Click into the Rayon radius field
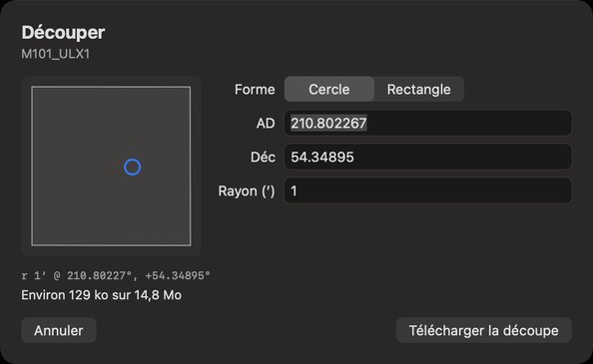Screen dimensions: 593x364 click(427, 190)
